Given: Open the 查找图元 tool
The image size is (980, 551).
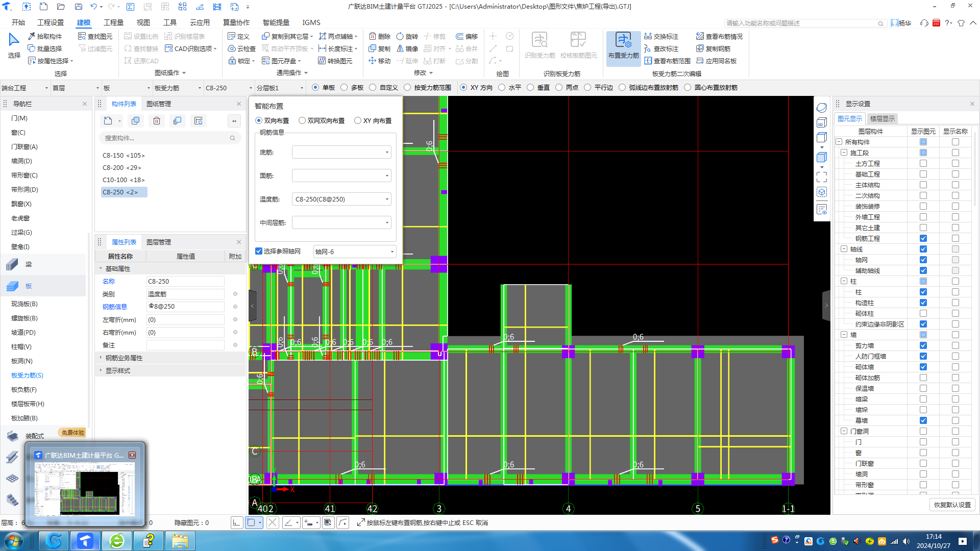Looking at the screenshot, I should point(95,36).
